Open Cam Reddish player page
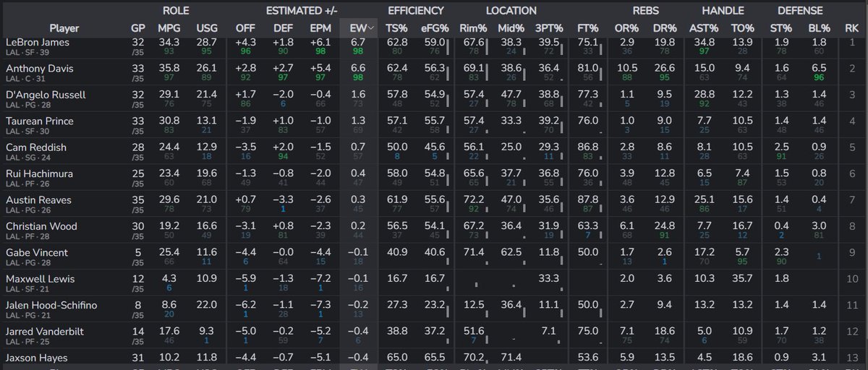 35,147
